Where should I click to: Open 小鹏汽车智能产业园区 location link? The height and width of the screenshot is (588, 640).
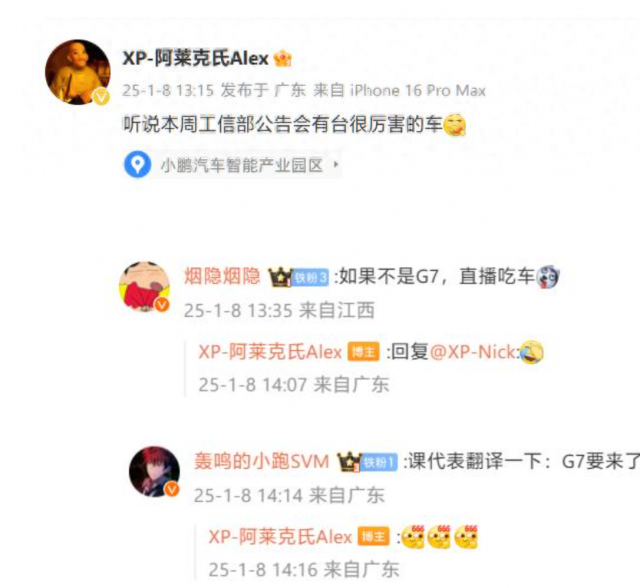(242, 165)
